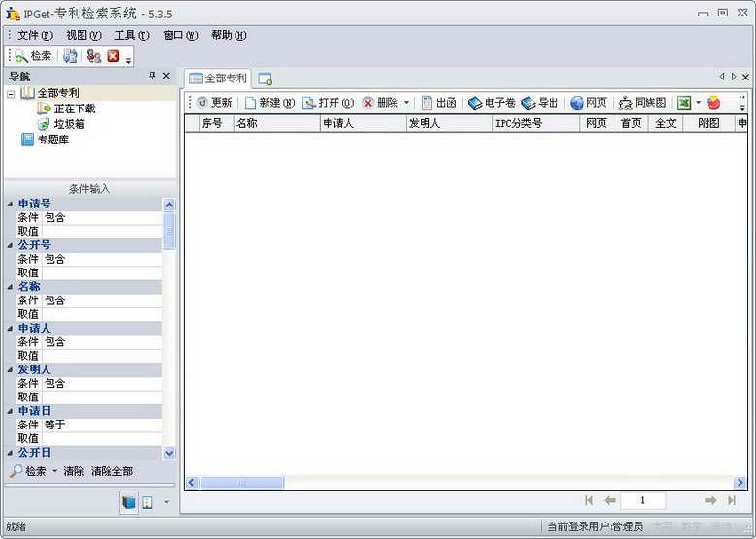Open the Excel icon dropdown arrow

[698, 103]
